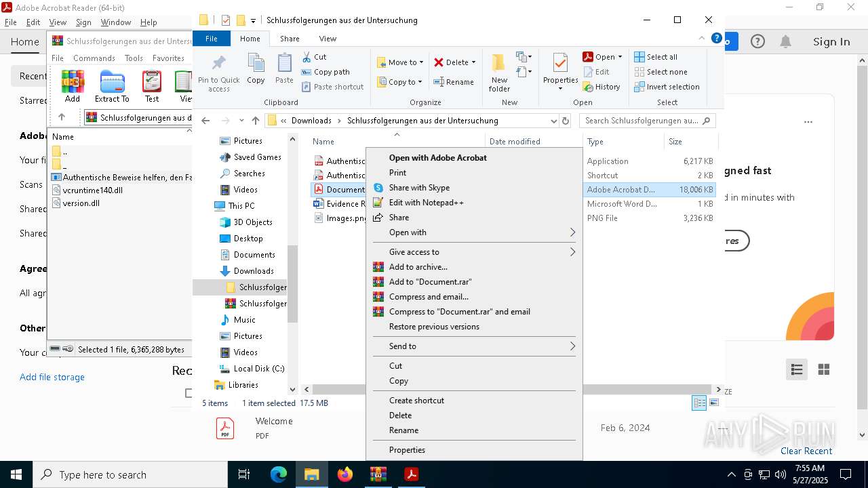
Task: Click Select none in ribbon
Action: coord(660,72)
